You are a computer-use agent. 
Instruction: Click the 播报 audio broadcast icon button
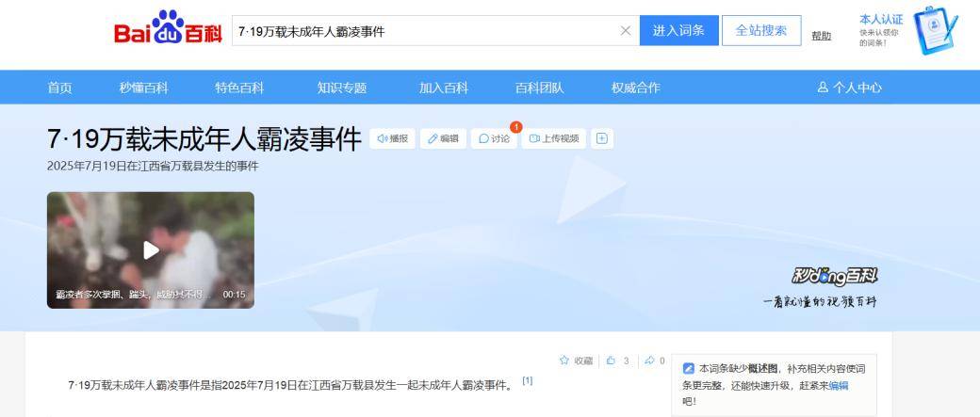point(393,138)
